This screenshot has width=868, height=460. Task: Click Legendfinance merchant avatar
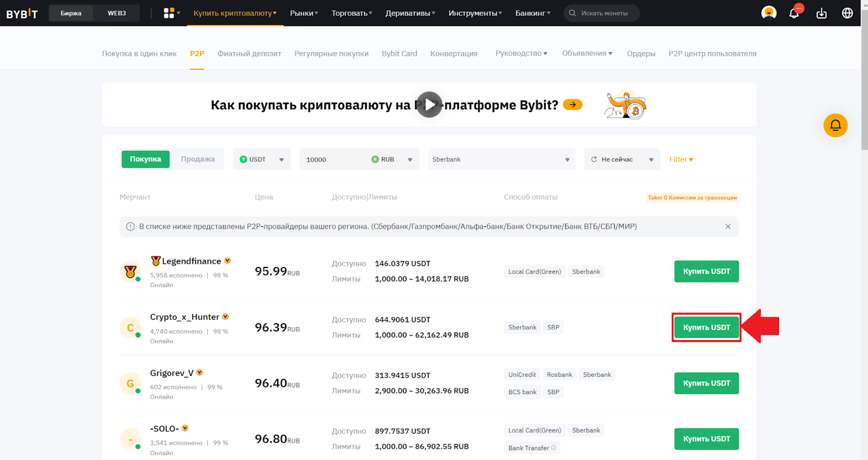(x=130, y=271)
